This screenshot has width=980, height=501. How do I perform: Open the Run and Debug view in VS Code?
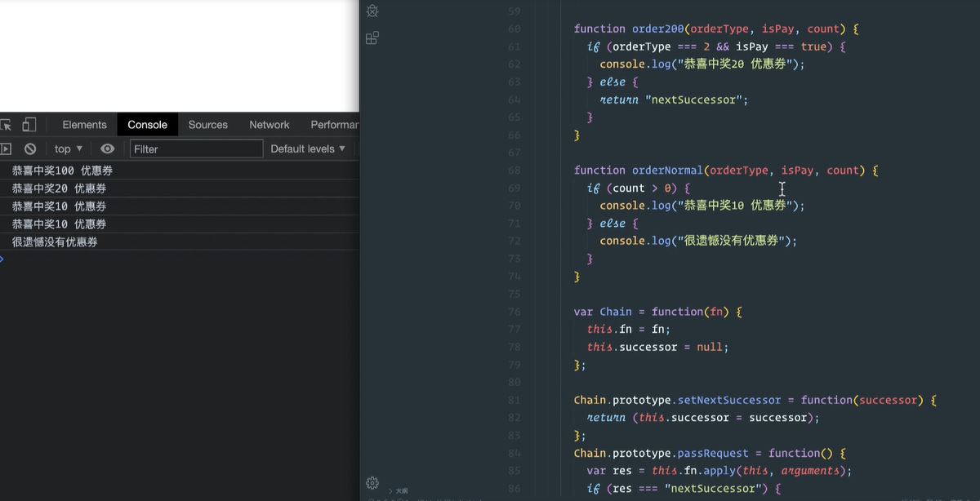point(372,11)
